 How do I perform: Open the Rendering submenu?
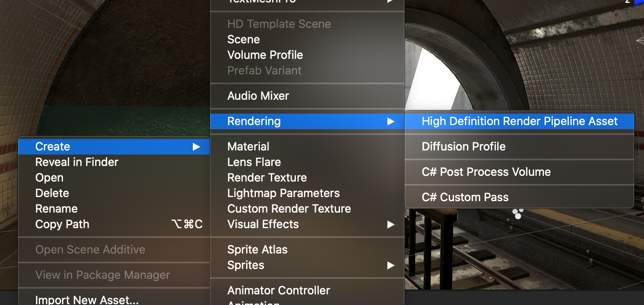254,121
